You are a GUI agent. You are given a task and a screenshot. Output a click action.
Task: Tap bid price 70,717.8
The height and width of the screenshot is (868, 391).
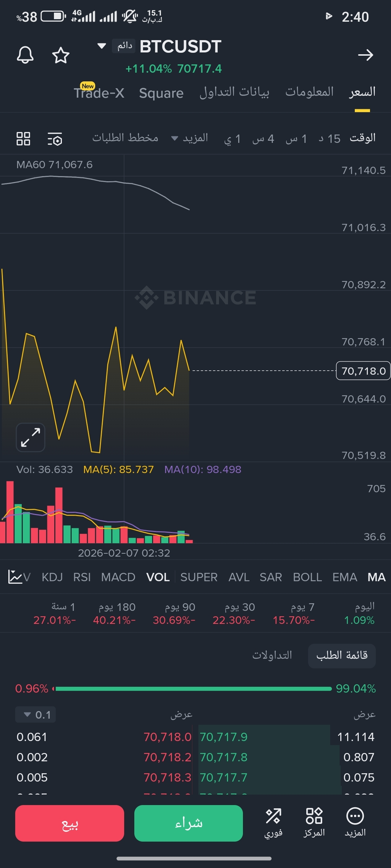click(x=223, y=757)
